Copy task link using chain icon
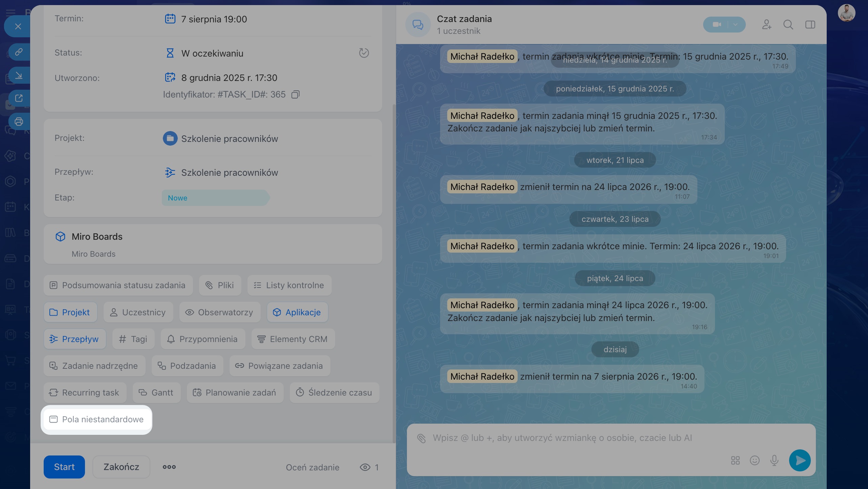Viewport: 868px width, 489px height. pos(19,52)
